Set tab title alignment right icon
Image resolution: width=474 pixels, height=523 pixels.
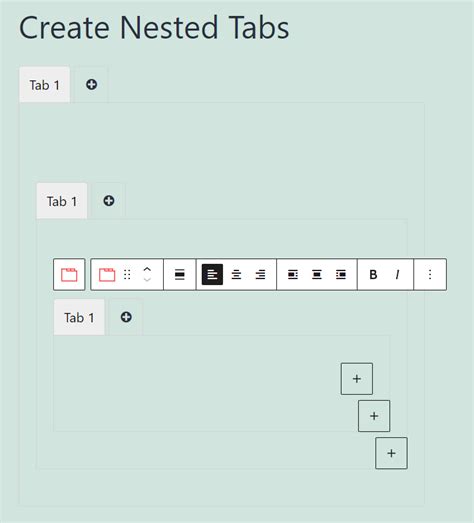341,275
